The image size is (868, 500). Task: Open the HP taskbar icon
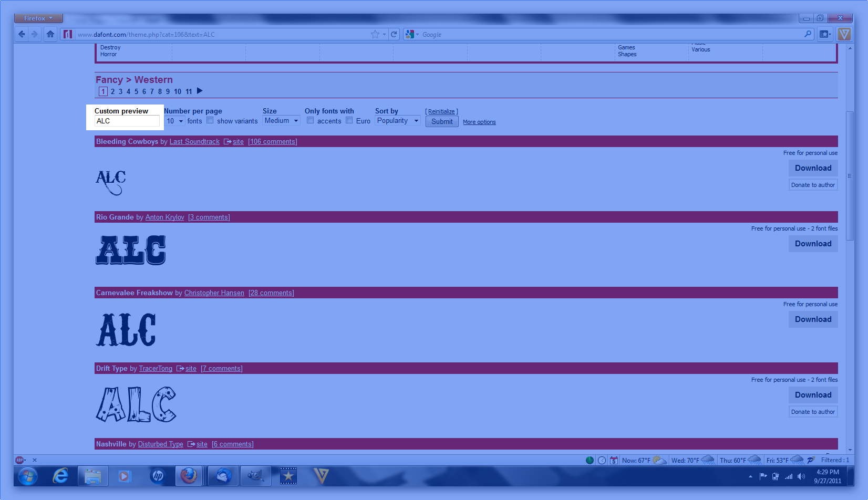tap(158, 476)
